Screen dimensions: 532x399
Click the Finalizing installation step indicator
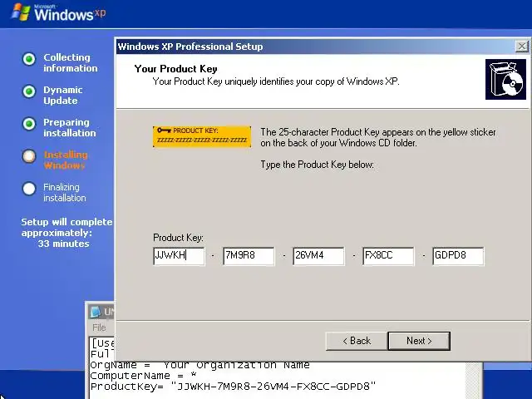point(29,189)
